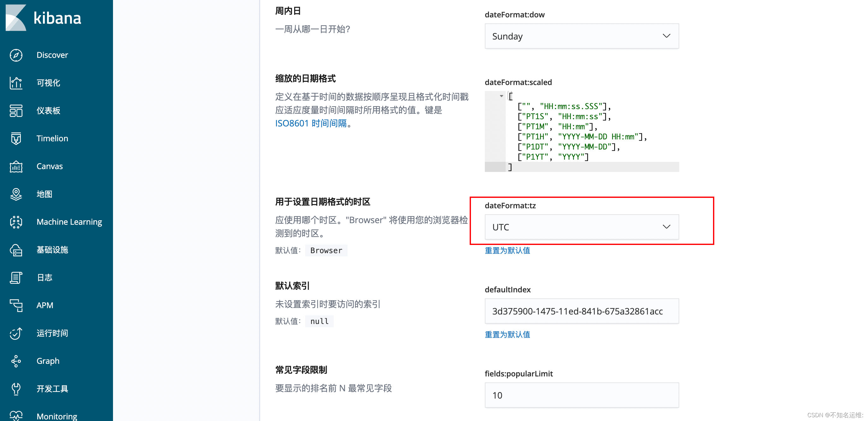The image size is (868, 421).
Task: Open Maps via the location pin icon
Action: (16, 194)
